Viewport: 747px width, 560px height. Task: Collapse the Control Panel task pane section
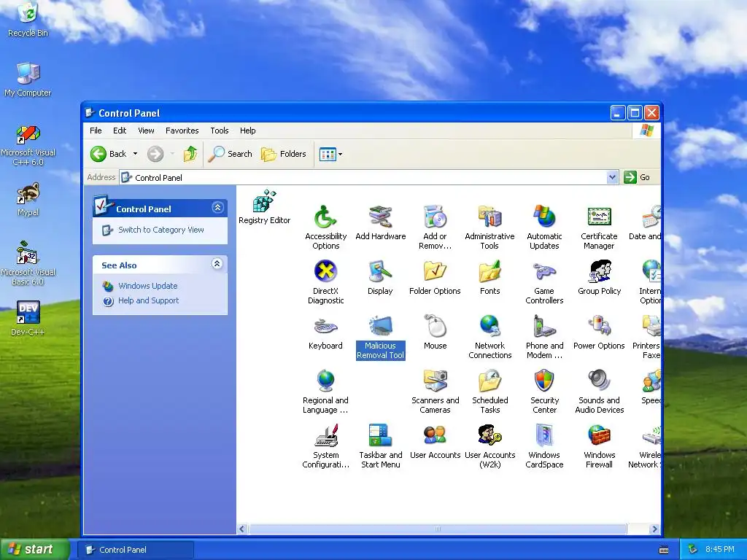coord(217,208)
